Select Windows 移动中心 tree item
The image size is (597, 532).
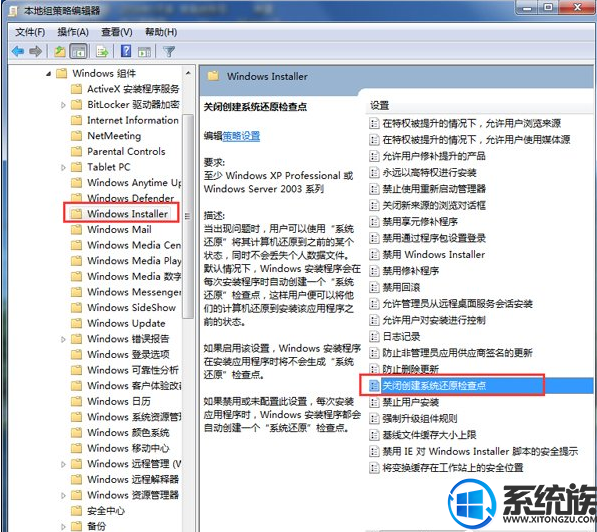128,448
